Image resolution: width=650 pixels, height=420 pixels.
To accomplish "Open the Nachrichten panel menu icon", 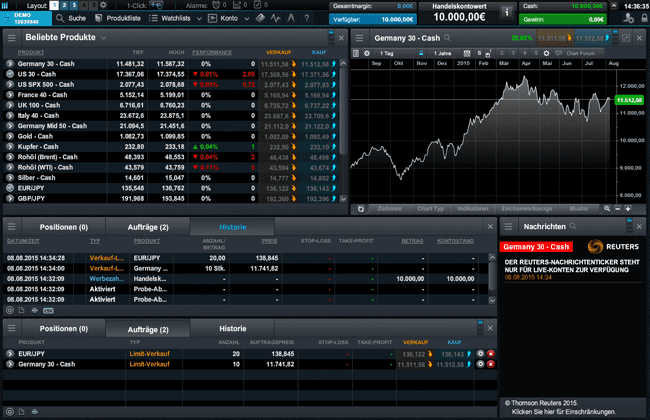I will pyautogui.click(x=508, y=226).
